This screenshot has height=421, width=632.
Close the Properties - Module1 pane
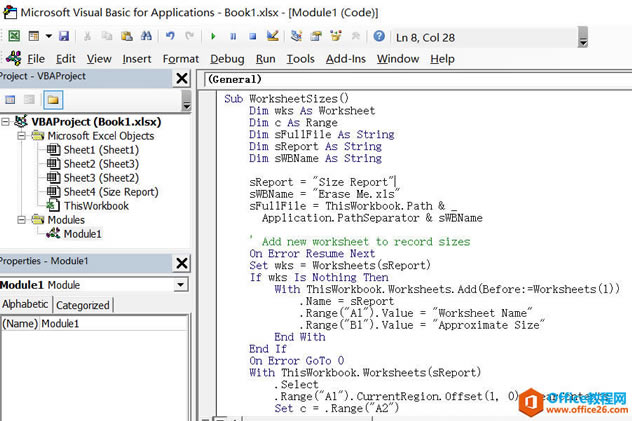[182, 263]
